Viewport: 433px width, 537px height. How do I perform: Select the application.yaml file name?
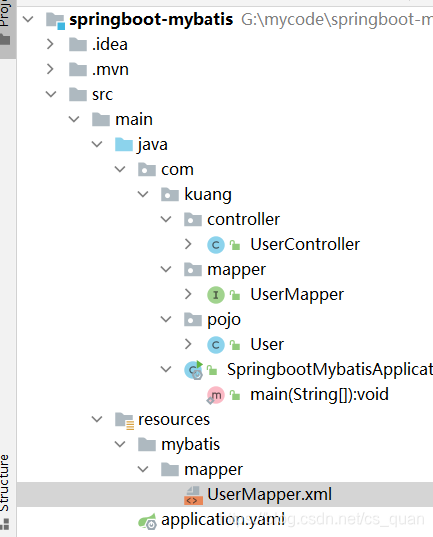pos(223,520)
